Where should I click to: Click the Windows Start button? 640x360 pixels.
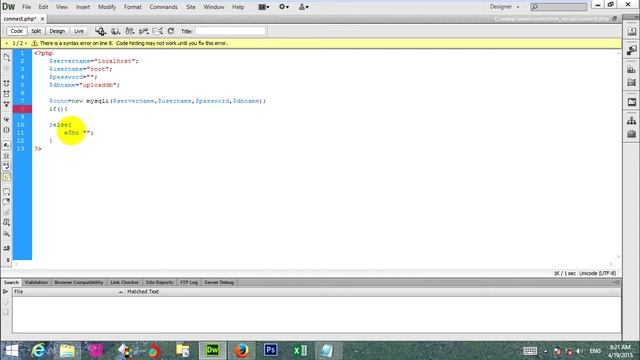pyautogui.click(x=11, y=350)
